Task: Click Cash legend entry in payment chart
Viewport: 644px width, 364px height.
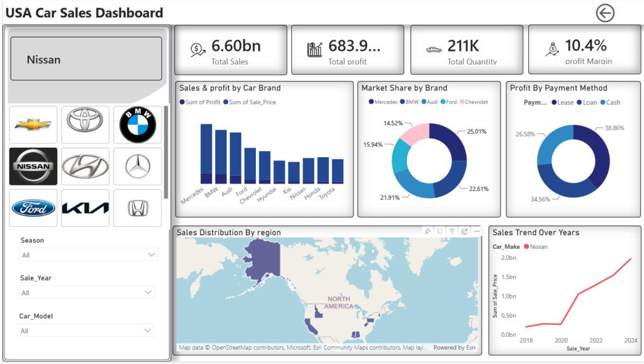Action: tap(610, 102)
